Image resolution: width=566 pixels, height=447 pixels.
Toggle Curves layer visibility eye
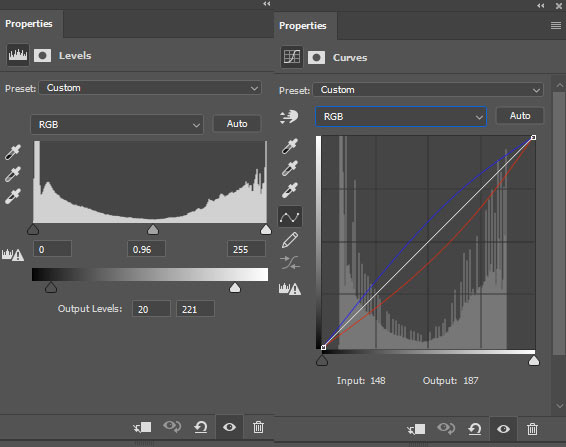point(503,429)
